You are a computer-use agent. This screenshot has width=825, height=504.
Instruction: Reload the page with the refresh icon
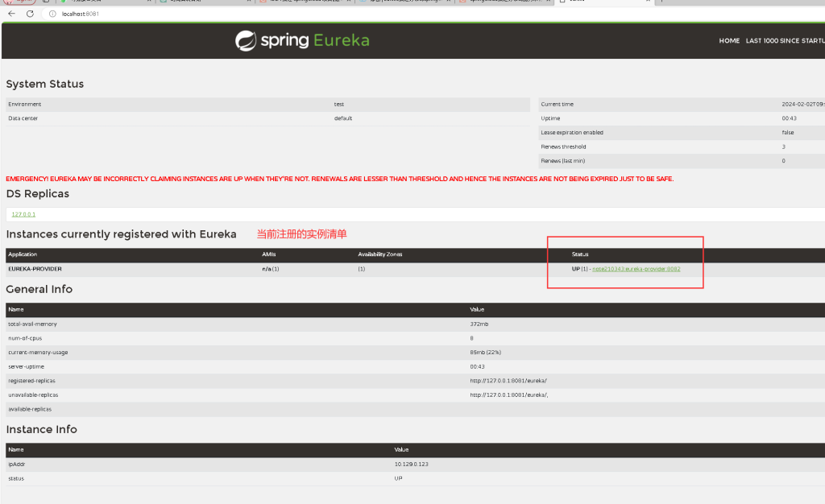tap(30, 14)
